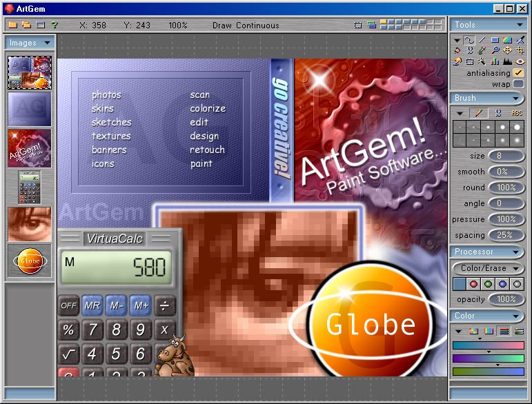Open the eye photo thumbnail
Image resolution: width=532 pixels, height=404 pixels.
coord(30,224)
